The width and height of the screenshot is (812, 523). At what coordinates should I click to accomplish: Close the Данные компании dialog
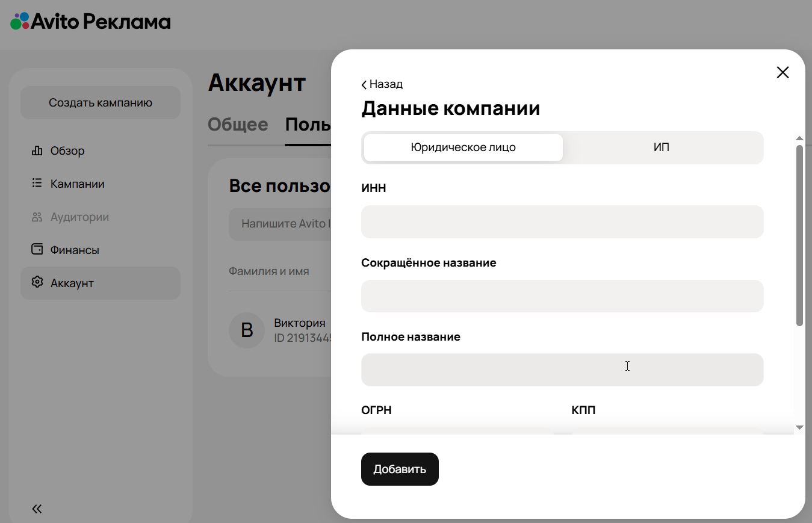(x=783, y=72)
